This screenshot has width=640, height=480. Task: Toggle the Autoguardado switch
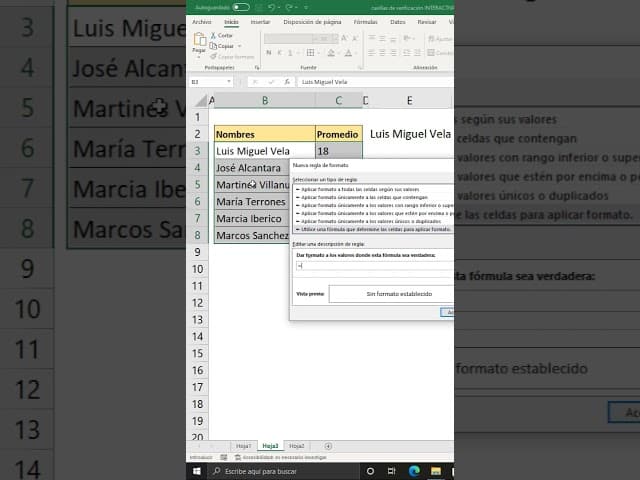click(241, 7)
